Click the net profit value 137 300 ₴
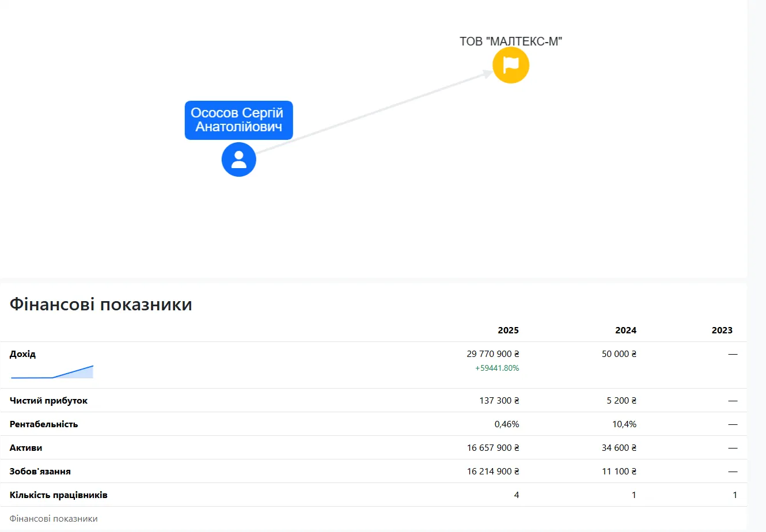The image size is (766, 532). pos(499,401)
